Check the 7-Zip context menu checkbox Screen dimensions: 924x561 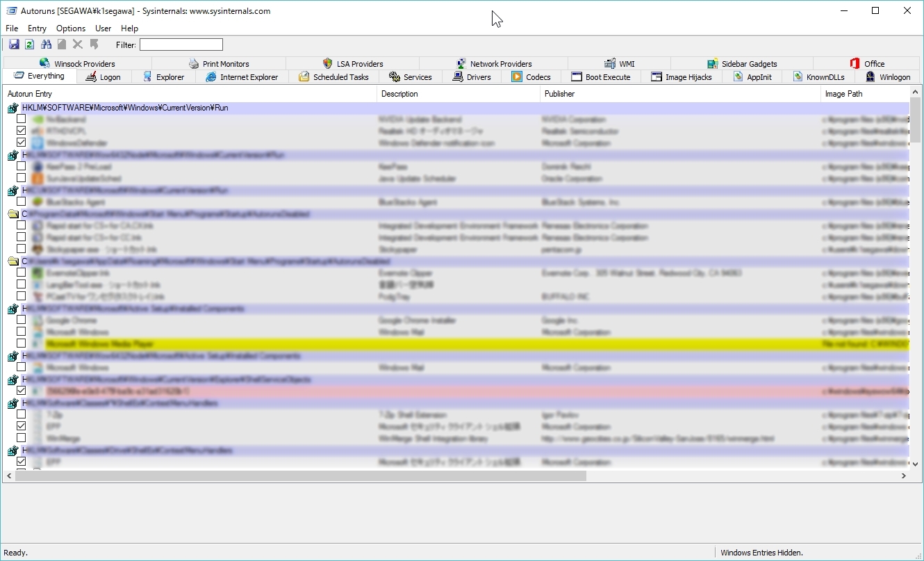[x=22, y=414]
